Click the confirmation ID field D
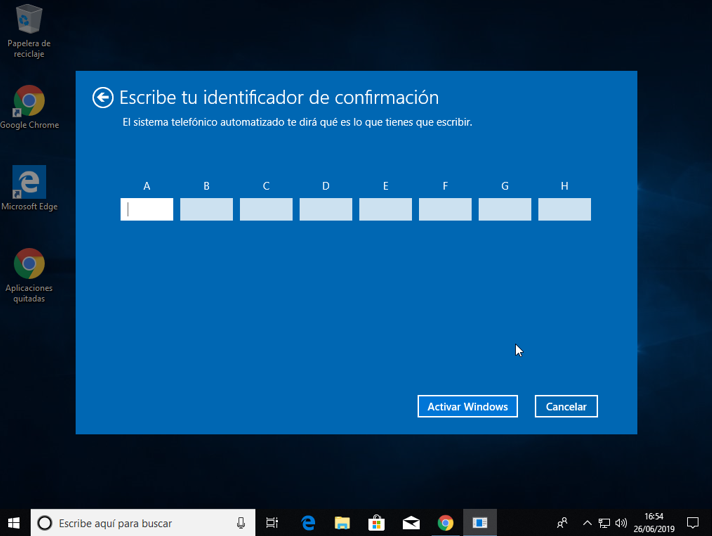The image size is (712, 536). pyautogui.click(x=326, y=209)
